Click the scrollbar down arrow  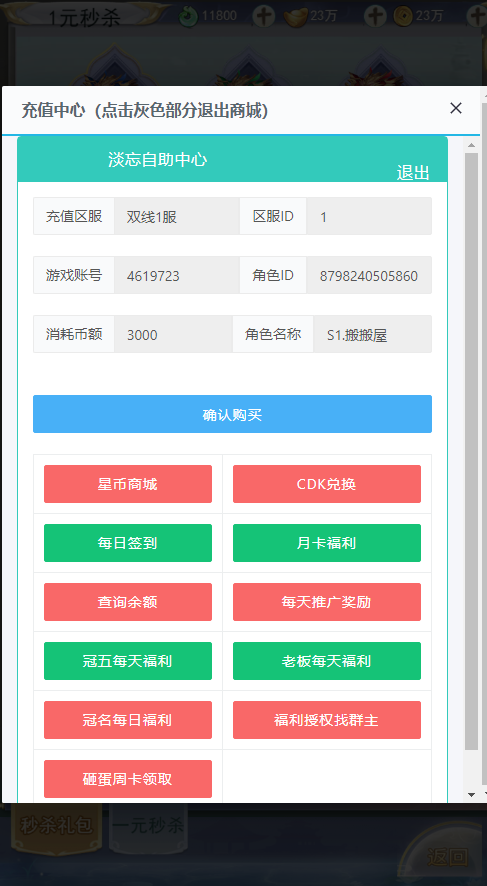coord(471,794)
